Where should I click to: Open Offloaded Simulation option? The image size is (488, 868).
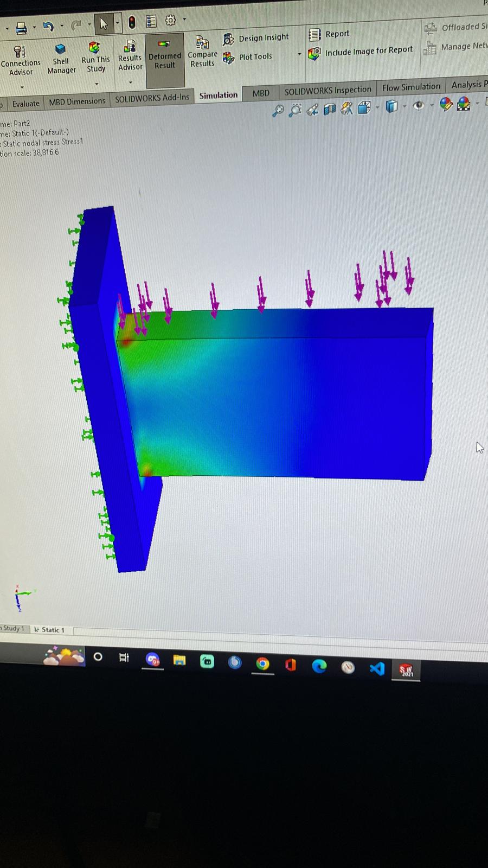tap(455, 27)
